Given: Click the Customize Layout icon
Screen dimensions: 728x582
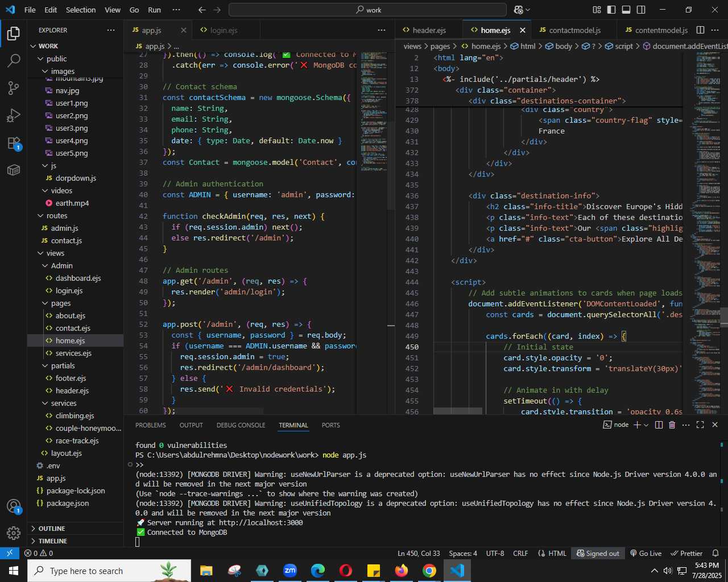Looking at the screenshot, I should point(597,10).
